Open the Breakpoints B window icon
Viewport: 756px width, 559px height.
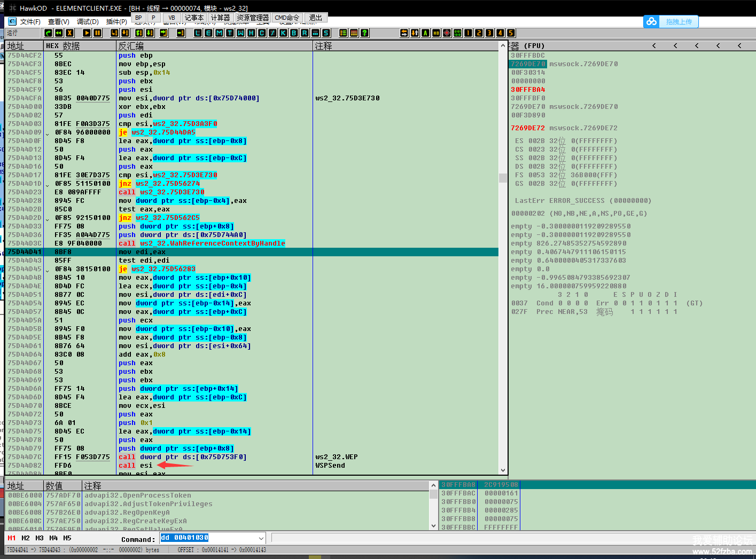click(x=293, y=33)
